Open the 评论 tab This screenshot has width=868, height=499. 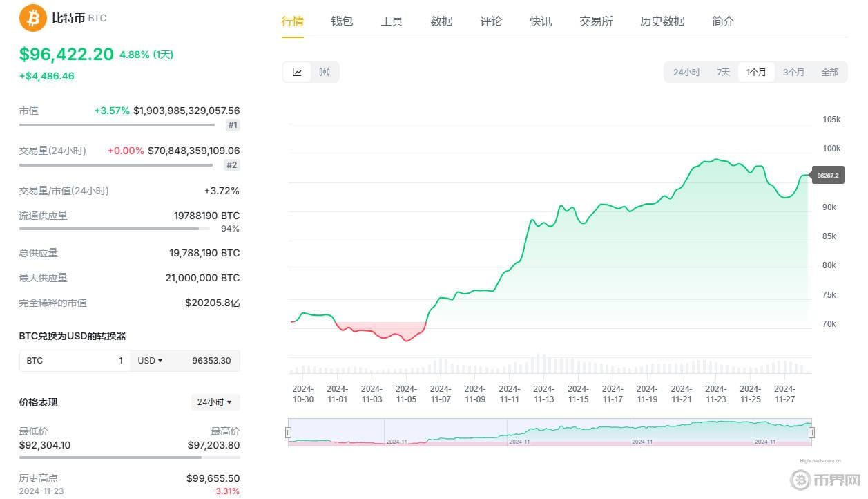point(491,21)
